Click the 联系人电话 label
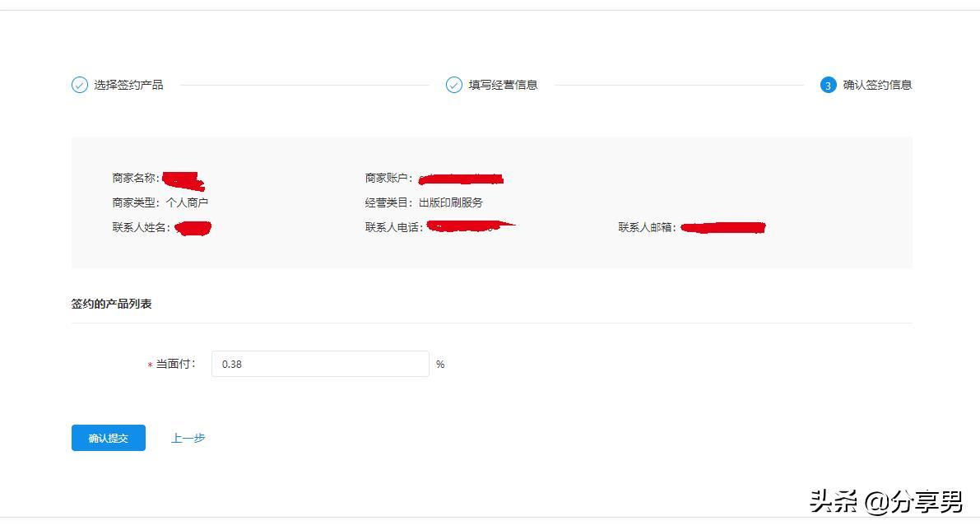 click(394, 227)
